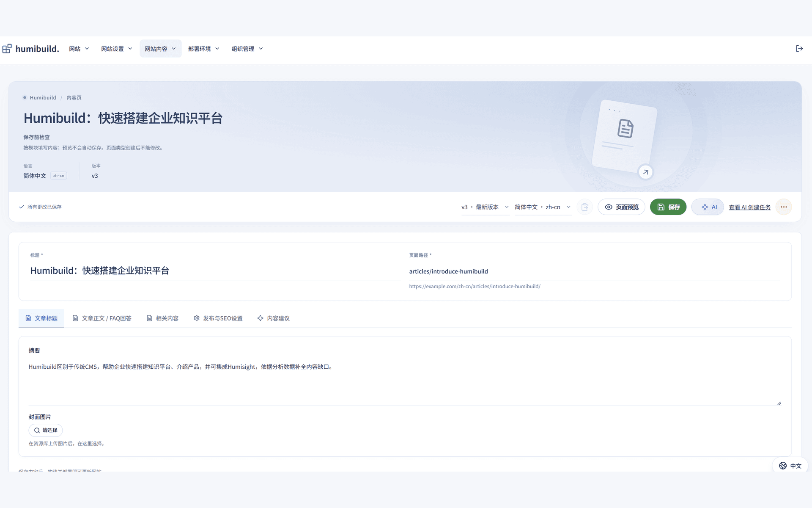This screenshot has width=812, height=508.
Task: Open the 网站内容 menu
Action: tap(160, 49)
